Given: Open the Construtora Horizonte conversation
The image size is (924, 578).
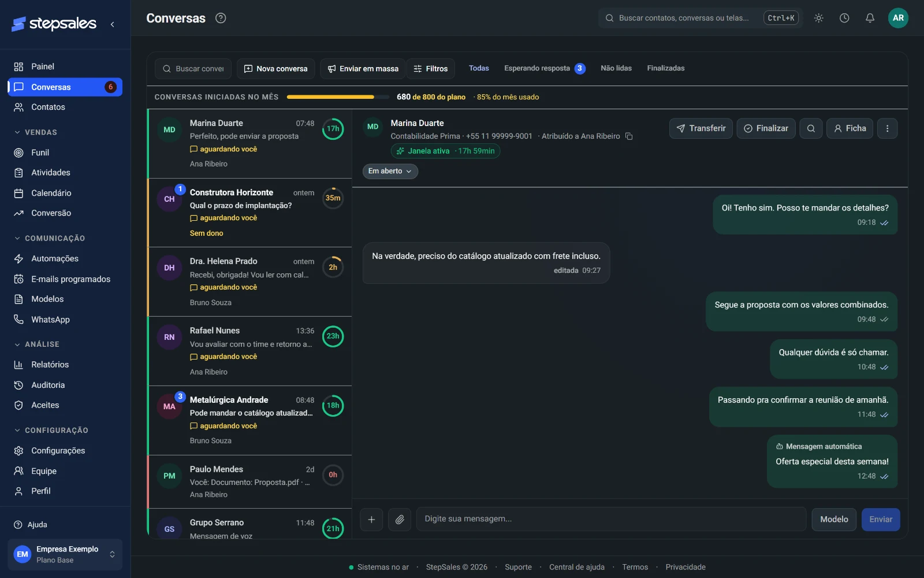Looking at the screenshot, I should 250,213.
